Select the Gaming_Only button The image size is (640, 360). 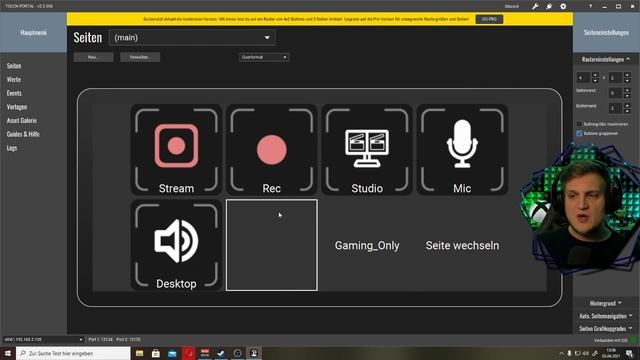pyautogui.click(x=367, y=245)
